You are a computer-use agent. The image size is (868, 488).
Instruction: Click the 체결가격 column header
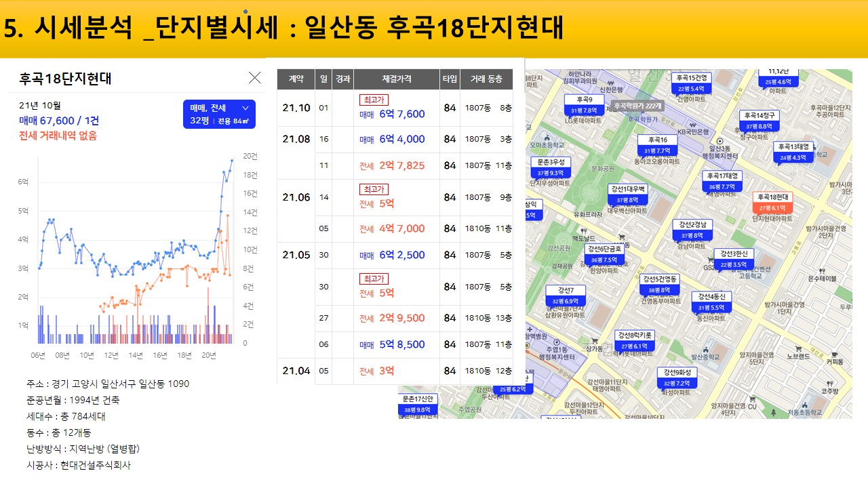tap(397, 79)
